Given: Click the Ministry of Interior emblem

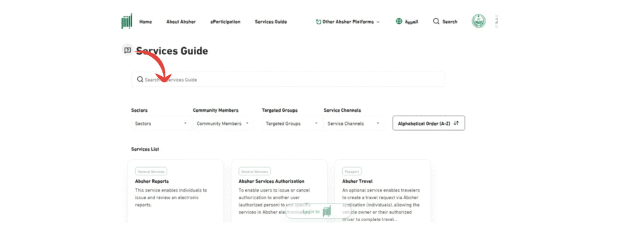Looking at the screenshot, I should pos(478,21).
